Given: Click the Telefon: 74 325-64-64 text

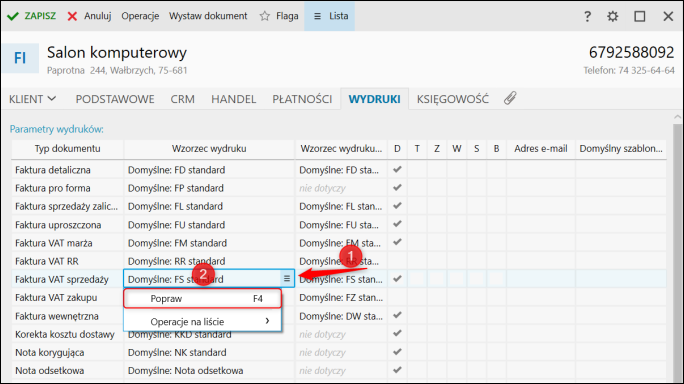Looking at the screenshot, I should [x=629, y=70].
